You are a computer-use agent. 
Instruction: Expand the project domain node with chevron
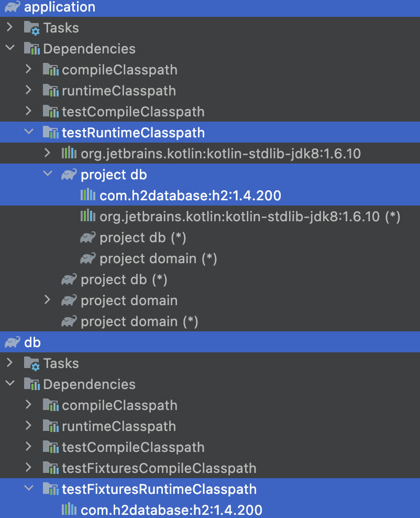click(48, 300)
